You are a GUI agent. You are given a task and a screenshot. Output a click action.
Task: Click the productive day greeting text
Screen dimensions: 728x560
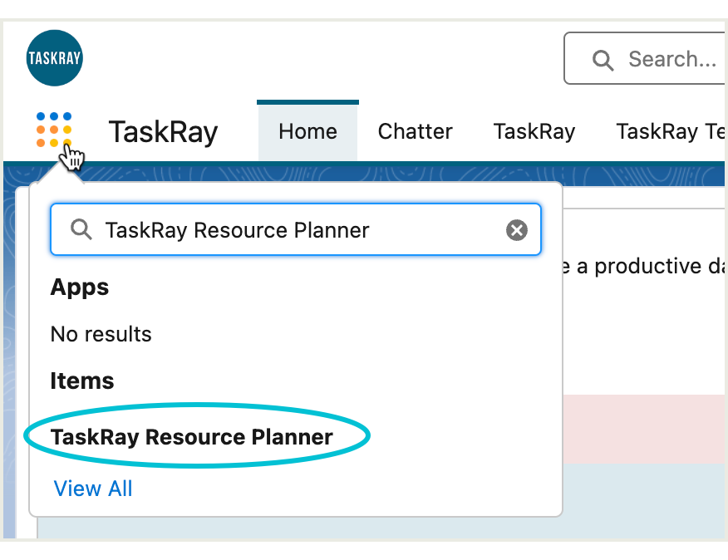click(643, 267)
